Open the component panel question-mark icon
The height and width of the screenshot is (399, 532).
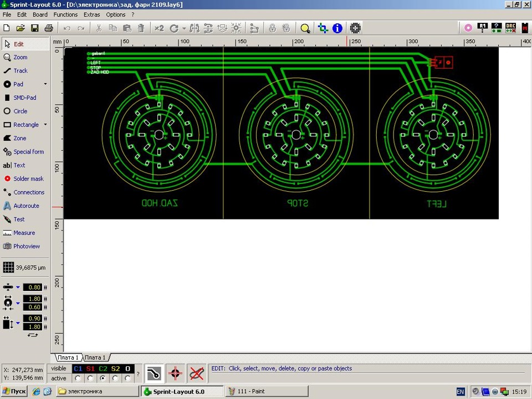coord(497,28)
